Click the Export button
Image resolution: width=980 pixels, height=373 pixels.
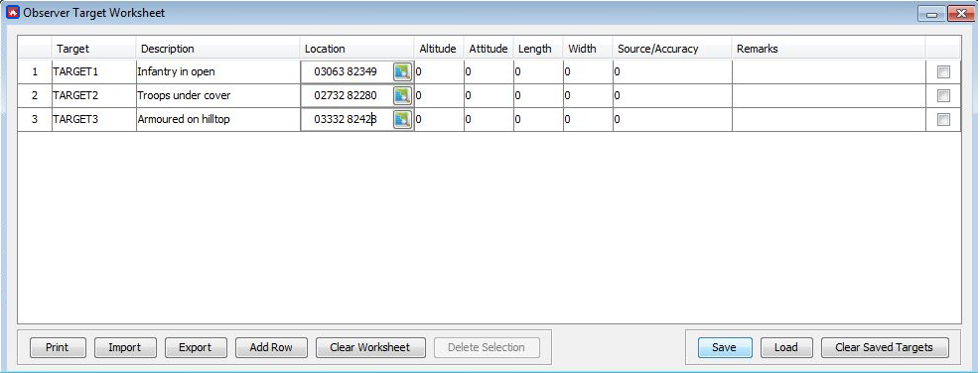(x=195, y=347)
